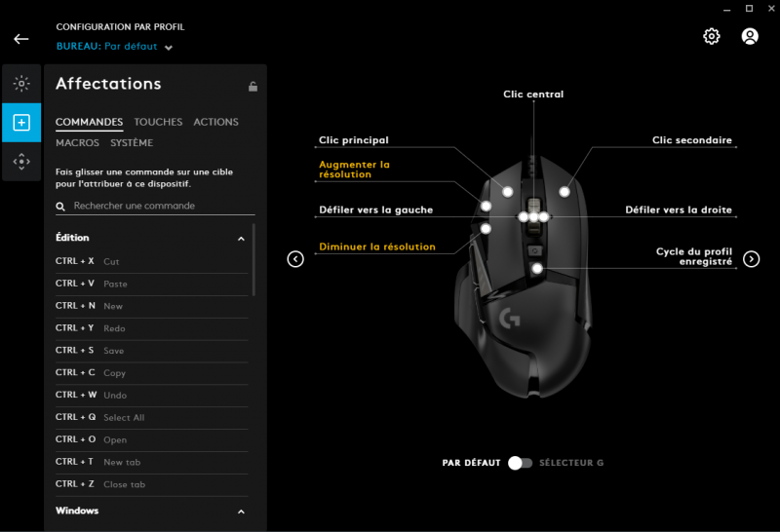Select the CTRL + Y Redo command

tap(152, 328)
